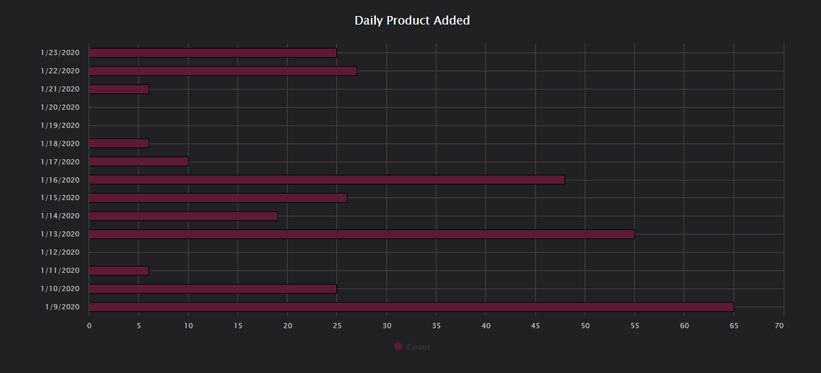Click the x-axis value 10
Screen dimensions: 821x373
click(x=188, y=326)
